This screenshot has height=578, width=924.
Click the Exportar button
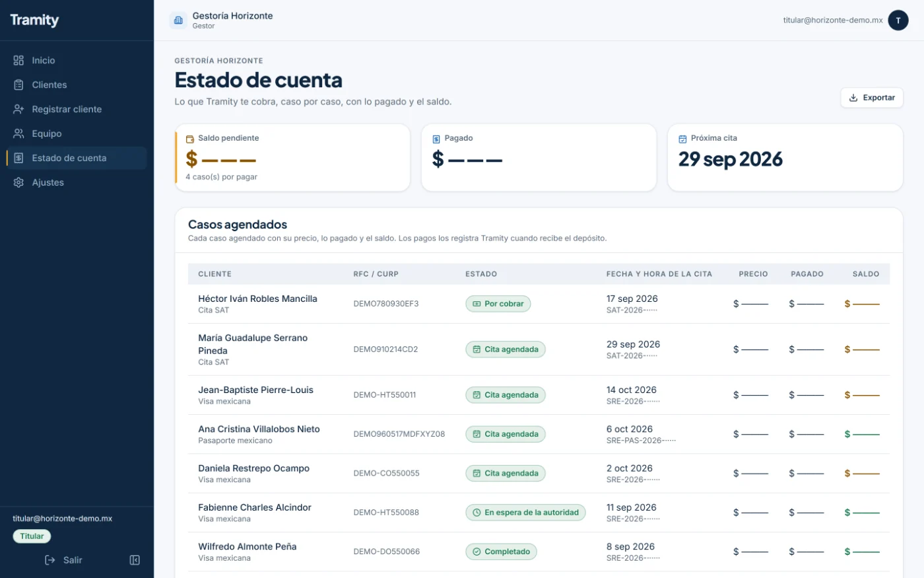[x=872, y=98]
